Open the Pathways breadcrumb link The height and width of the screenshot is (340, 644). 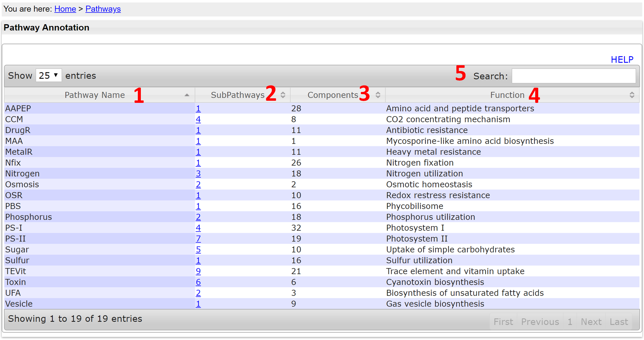tap(103, 9)
